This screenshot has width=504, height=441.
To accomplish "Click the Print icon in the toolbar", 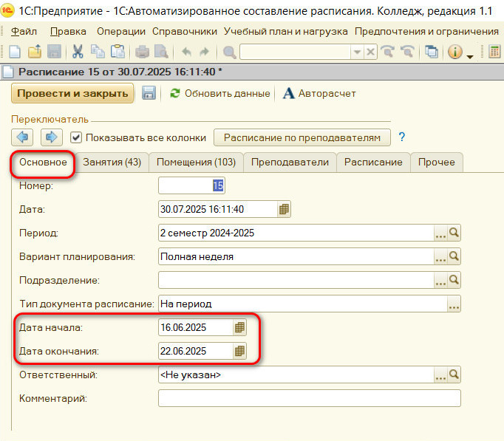I will click(142, 52).
